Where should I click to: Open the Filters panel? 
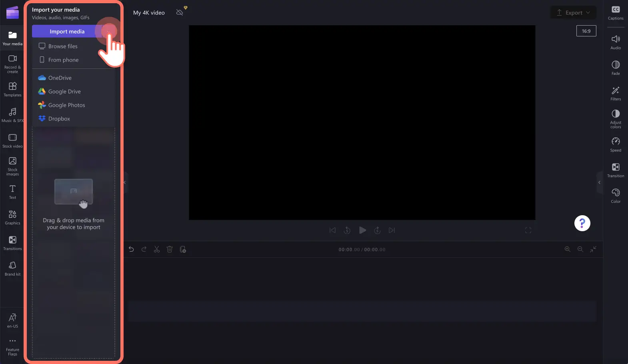pyautogui.click(x=615, y=93)
